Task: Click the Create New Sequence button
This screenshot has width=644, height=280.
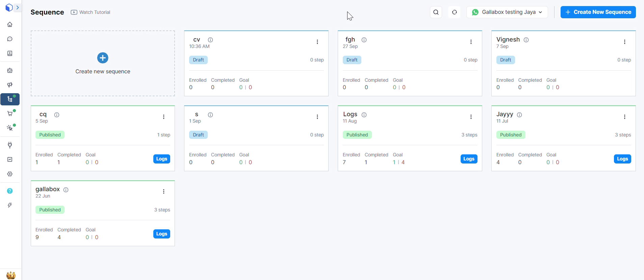Action: [598, 12]
